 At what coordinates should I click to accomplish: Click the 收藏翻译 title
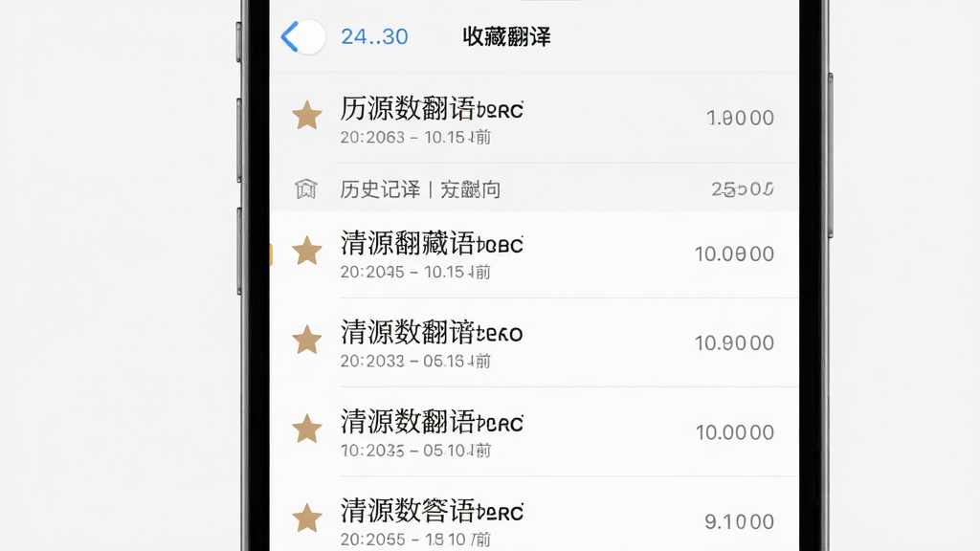507,37
